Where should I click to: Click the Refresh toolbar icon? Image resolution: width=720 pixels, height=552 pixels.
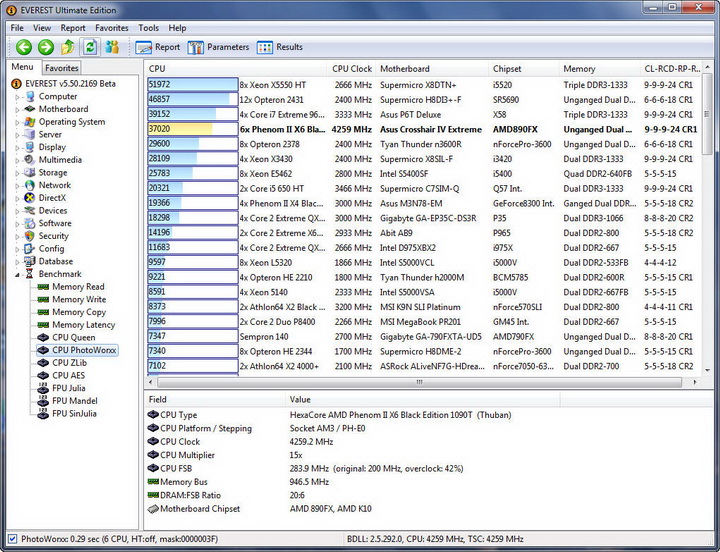pos(90,47)
